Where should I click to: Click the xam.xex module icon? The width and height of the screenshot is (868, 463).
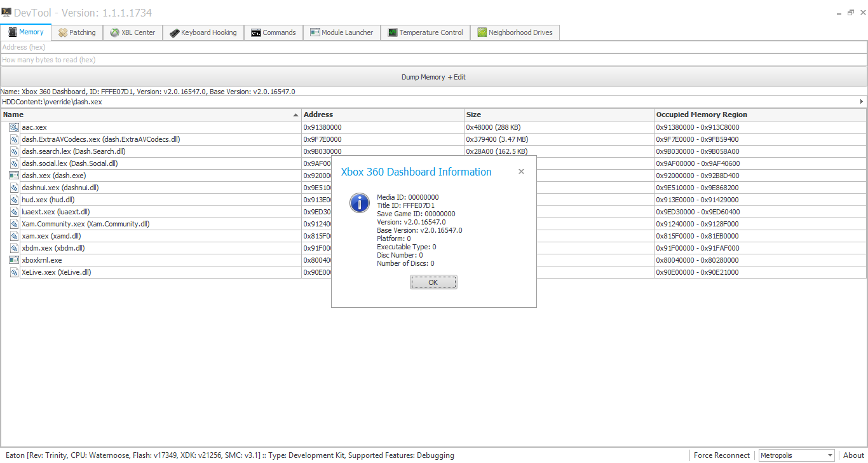[14, 236]
